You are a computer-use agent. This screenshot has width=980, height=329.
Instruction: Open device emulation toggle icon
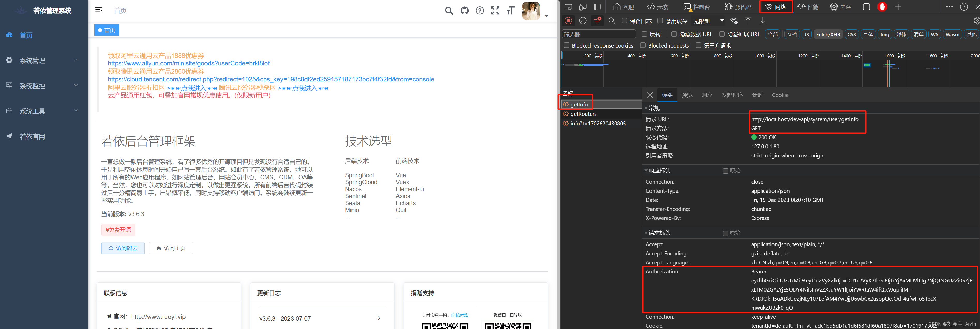[x=583, y=7]
